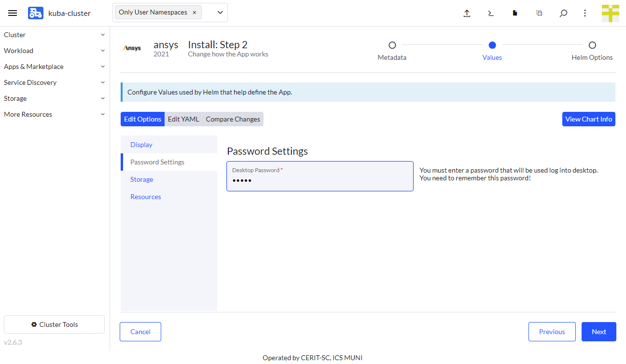Copy Kubeconfig to clipboard
This screenshot has height=364, width=626.
click(539, 13)
